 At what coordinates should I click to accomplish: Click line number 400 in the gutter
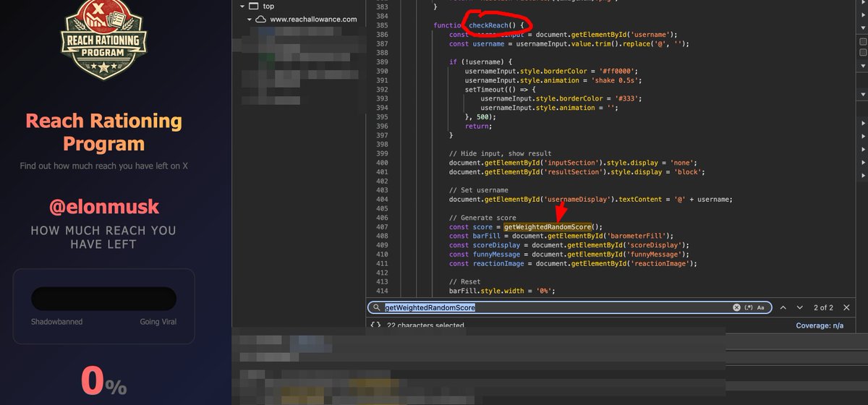(x=382, y=163)
